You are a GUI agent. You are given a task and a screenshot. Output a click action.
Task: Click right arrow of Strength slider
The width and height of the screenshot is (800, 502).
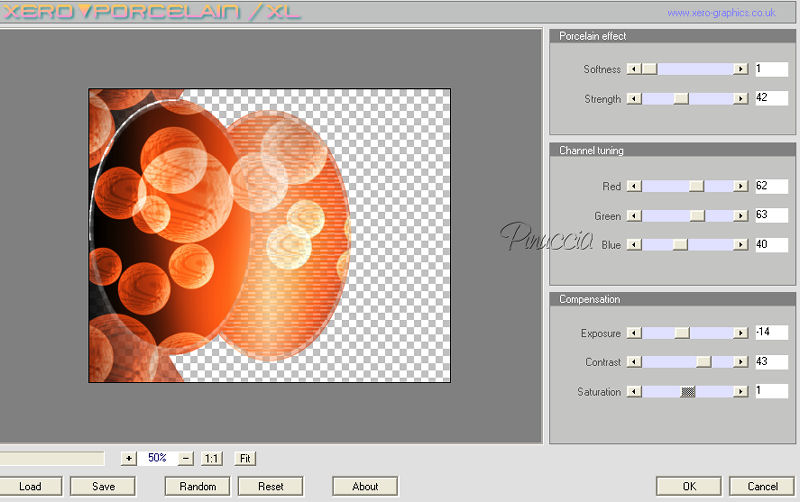coord(740,99)
